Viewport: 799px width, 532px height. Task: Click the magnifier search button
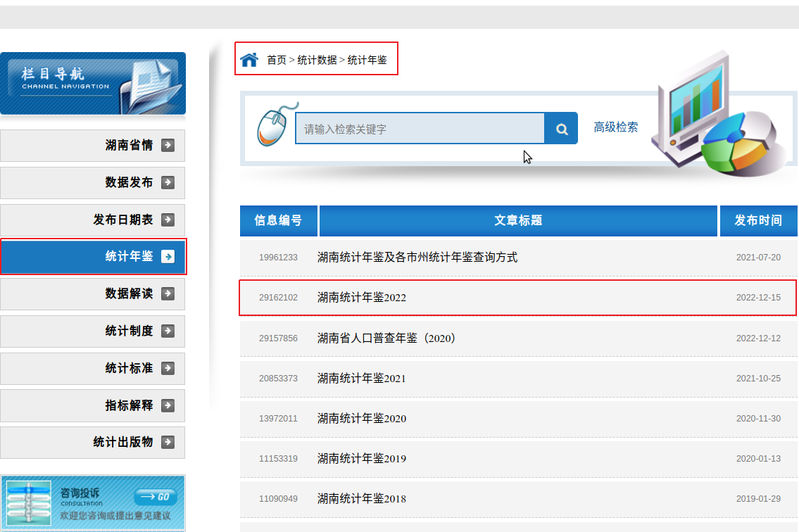tap(561, 129)
